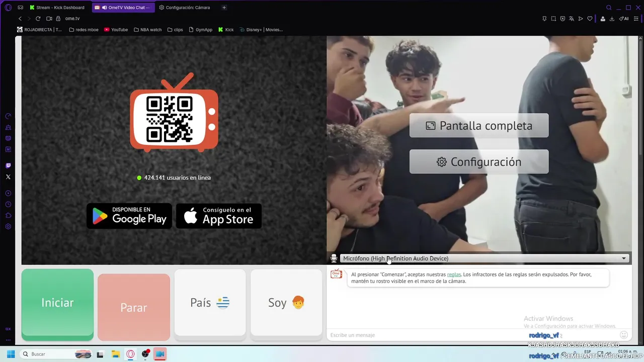
Task: Click the camera indicator icon in address bar
Action: 49,19
